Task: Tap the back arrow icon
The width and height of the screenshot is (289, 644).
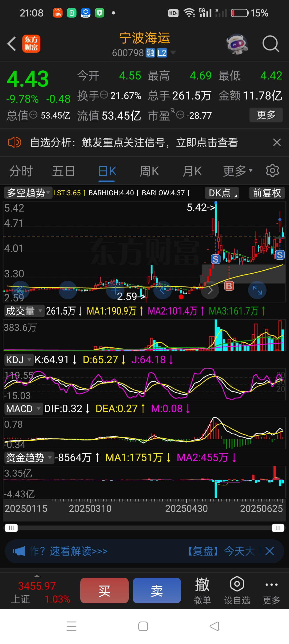Action: tap(12, 44)
